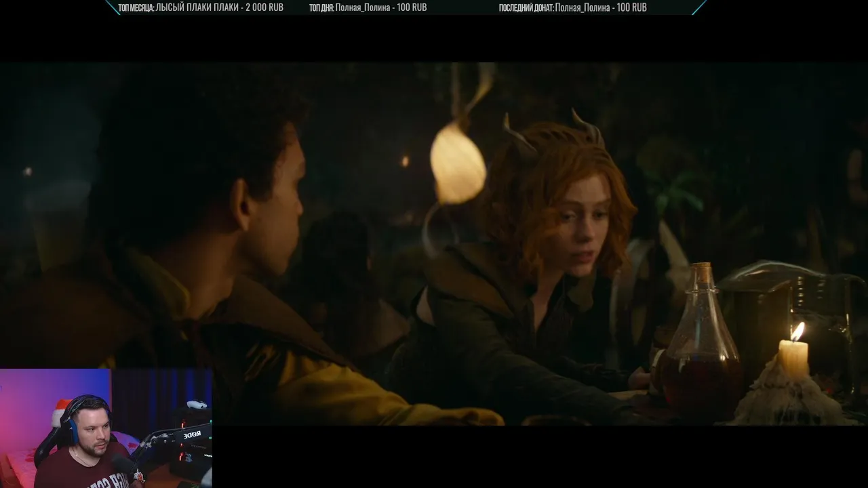Click the movie video frame
The width and height of the screenshot is (868, 488).
click(434, 244)
